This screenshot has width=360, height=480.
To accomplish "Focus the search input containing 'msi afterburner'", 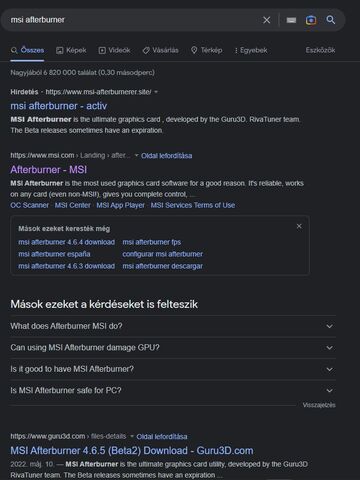I will pos(133,20).
